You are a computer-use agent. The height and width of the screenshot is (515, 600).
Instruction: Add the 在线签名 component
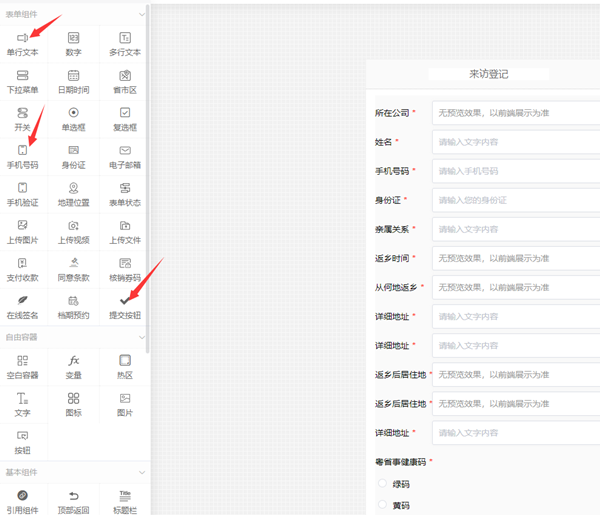(x=22, y=306)
